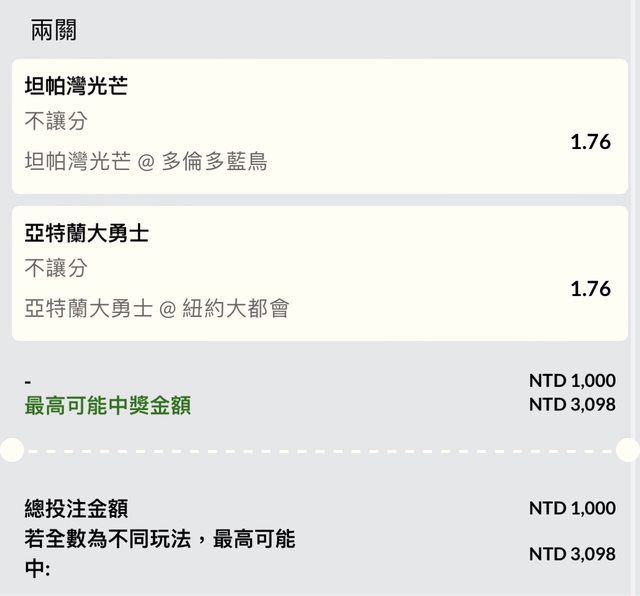
Task: Click the 1.76 odds for 坦帕灣光芒
Action: coord(590,142)
